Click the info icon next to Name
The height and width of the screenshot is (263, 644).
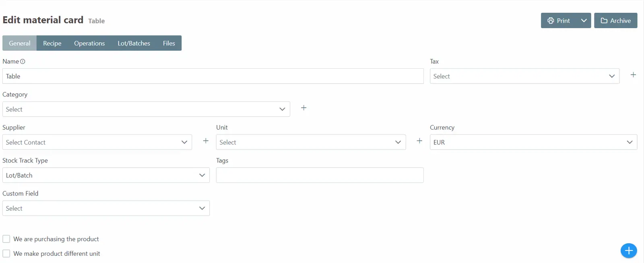tap(23, 62)
